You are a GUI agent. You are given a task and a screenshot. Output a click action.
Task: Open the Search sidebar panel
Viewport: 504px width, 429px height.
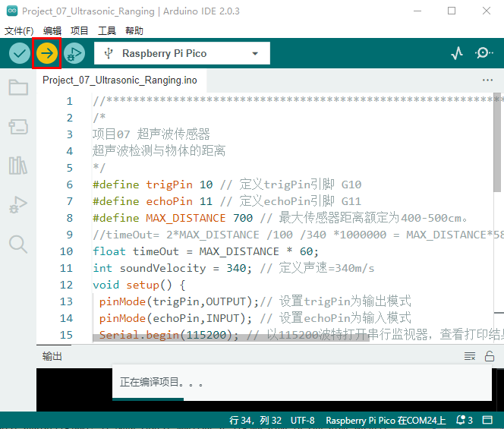pyautogui.click(x=18, y=244)
